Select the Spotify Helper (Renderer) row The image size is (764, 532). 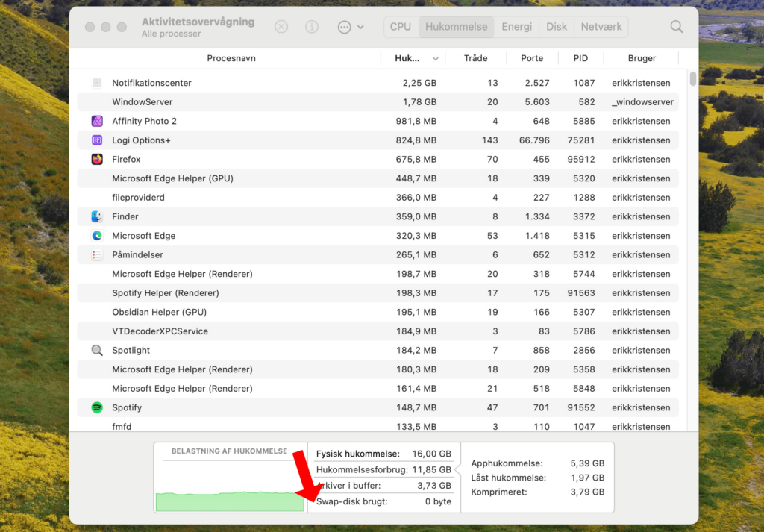coord(378,292)
